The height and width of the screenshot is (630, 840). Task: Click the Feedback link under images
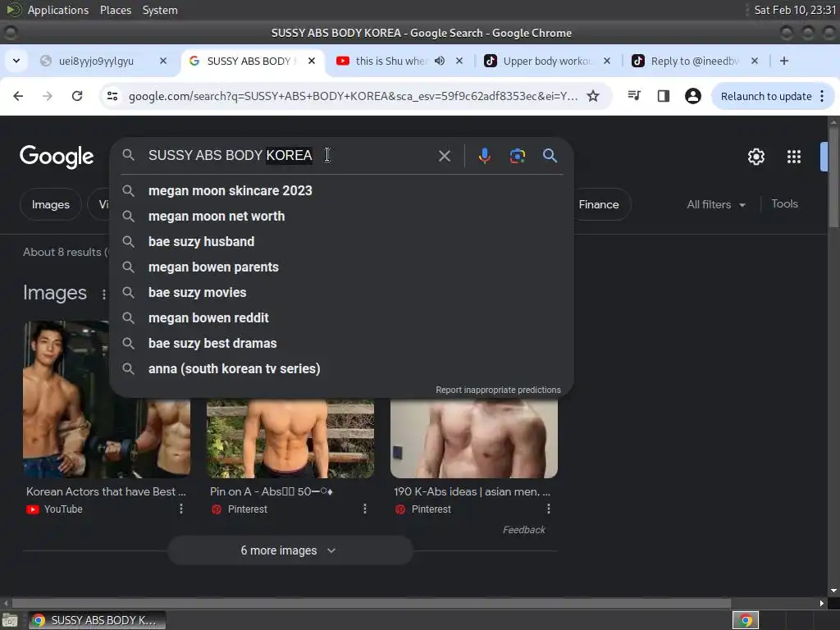[523, 529]
